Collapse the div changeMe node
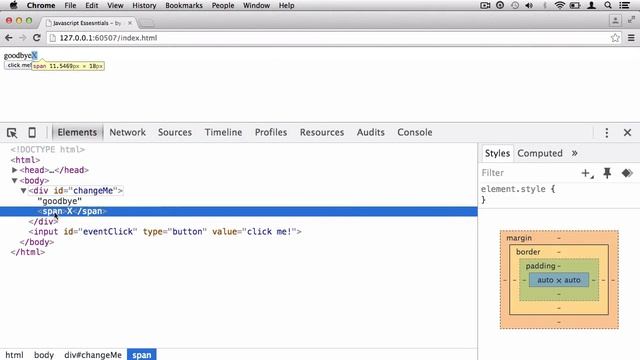The width and height of the screenshot is (640, 360). coord(24,191)
